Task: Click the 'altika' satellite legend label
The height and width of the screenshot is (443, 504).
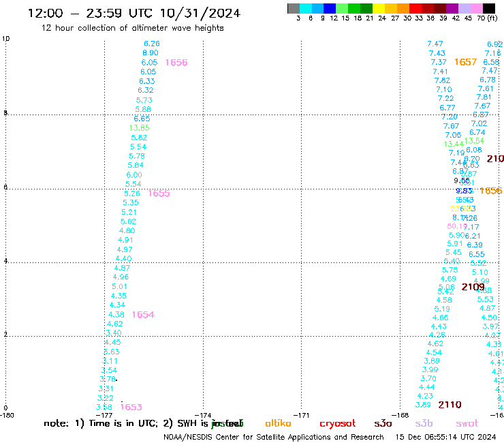Action: (278, 423)
